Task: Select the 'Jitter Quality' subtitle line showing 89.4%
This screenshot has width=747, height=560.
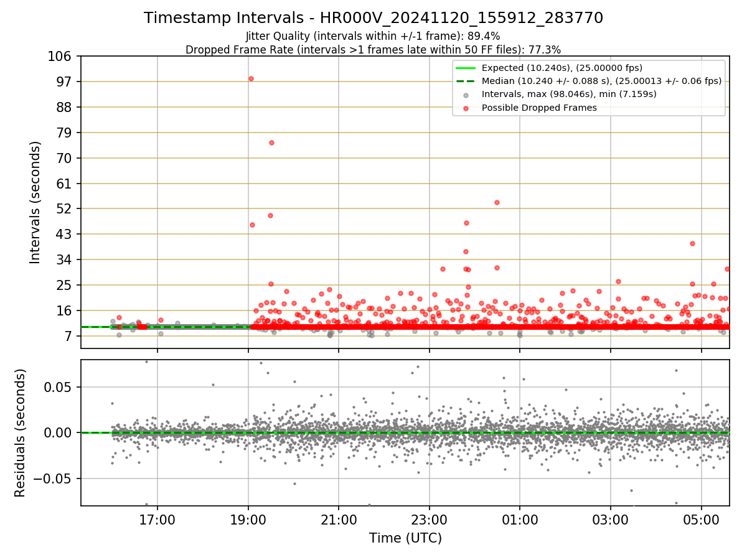Action: pyautogui.click(x=374, y=36)
